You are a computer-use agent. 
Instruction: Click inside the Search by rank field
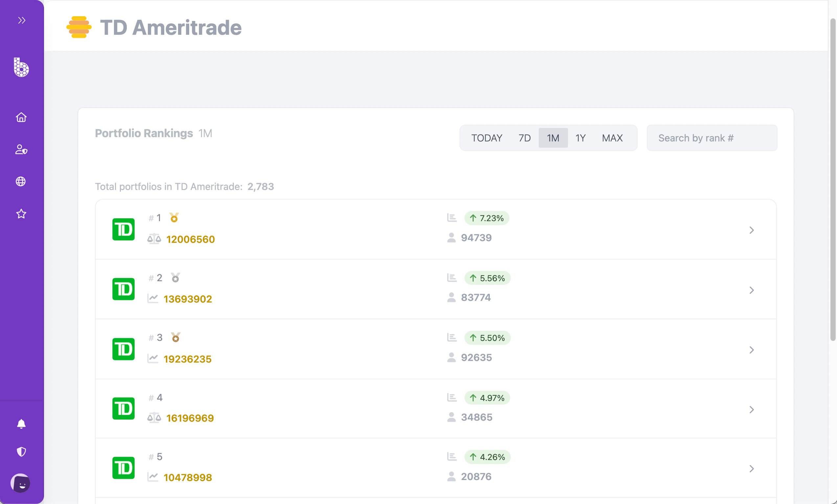(x=712, y=138)
